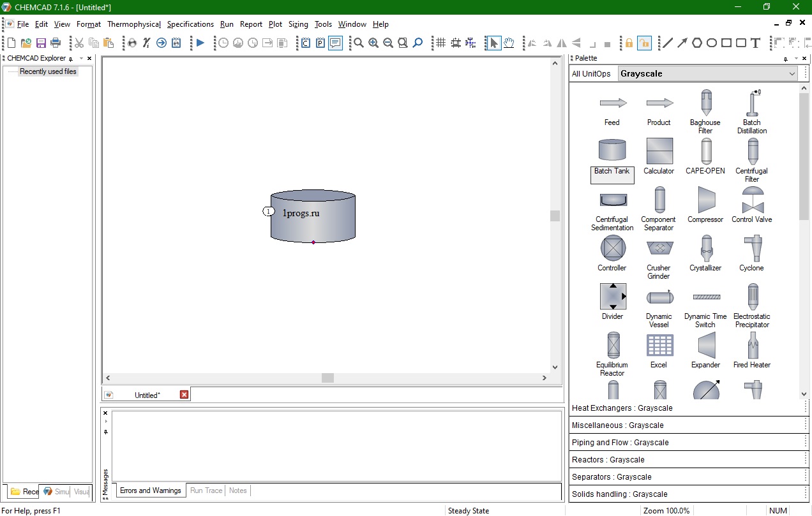This screenshot has height=516, width=812.
Task: Expand Separators : Grayscale palette section
Action: point(689,477)
